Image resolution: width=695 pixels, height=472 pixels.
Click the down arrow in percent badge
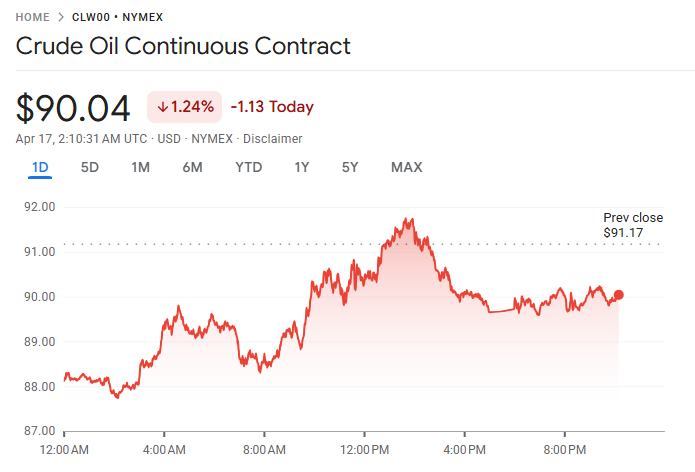pyautogui.click(x=162, y=107)
